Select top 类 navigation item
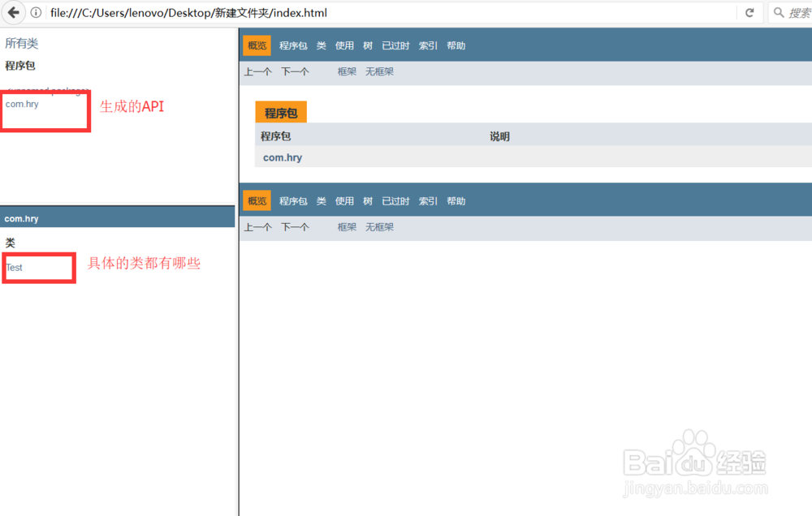812x516 pixels. point(321,45)
